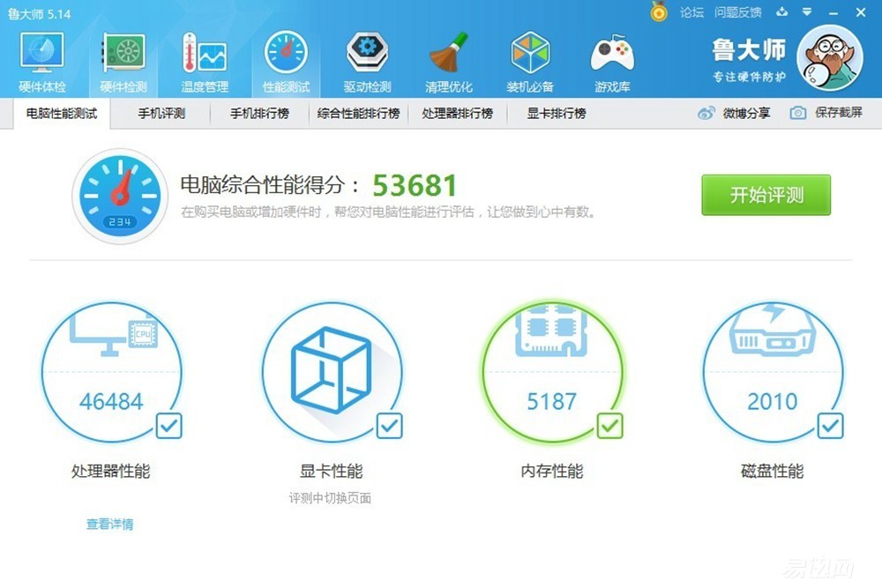
Task: Click the 内存性能 label
Action: 552,471
